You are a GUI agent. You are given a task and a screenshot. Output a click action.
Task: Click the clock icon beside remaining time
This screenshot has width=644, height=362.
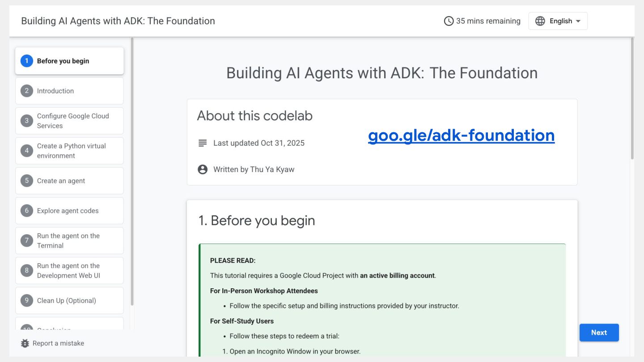coord(449,21)
